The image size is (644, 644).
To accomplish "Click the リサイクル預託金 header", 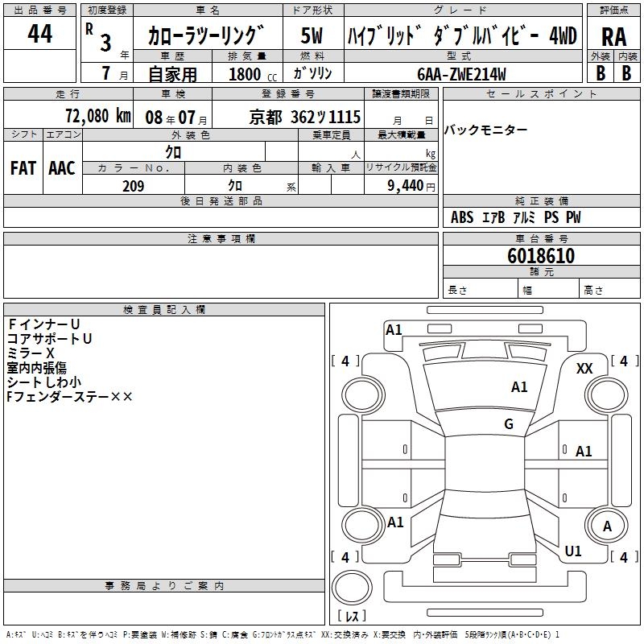I will 401,167.
